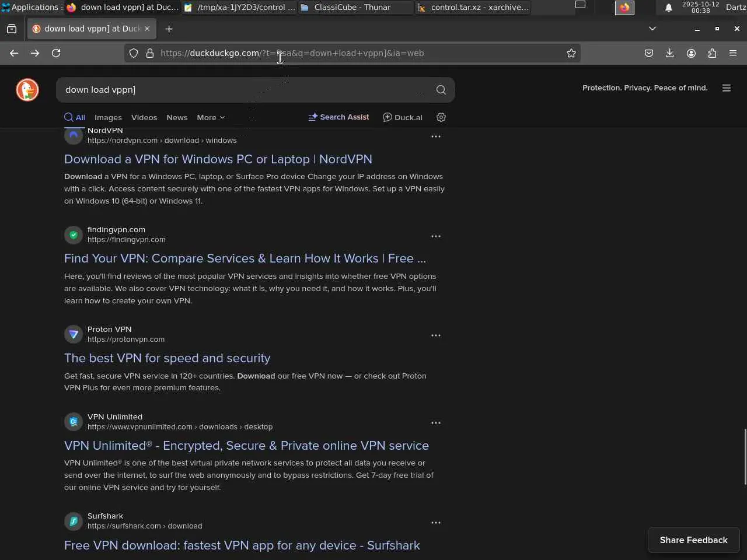The width and height of the screenshot is (747, 560).
Task: Open the Firefox account icon
Action: [691, 53]
